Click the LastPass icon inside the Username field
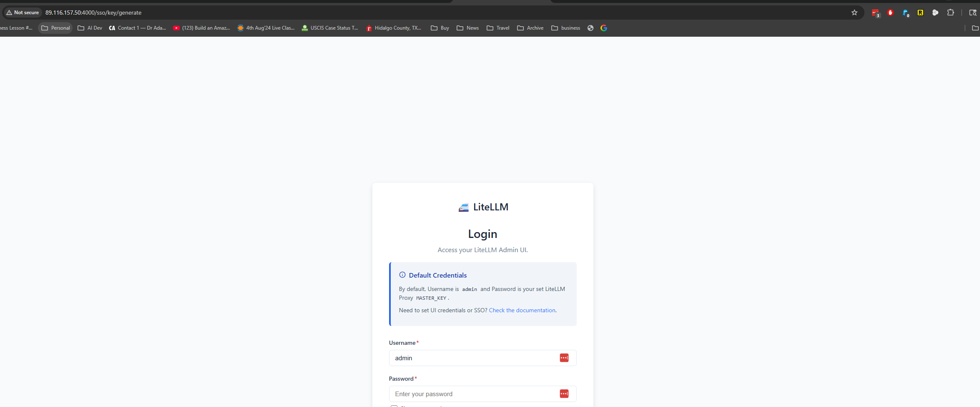980x407 pixels. (x=564, y=358)
